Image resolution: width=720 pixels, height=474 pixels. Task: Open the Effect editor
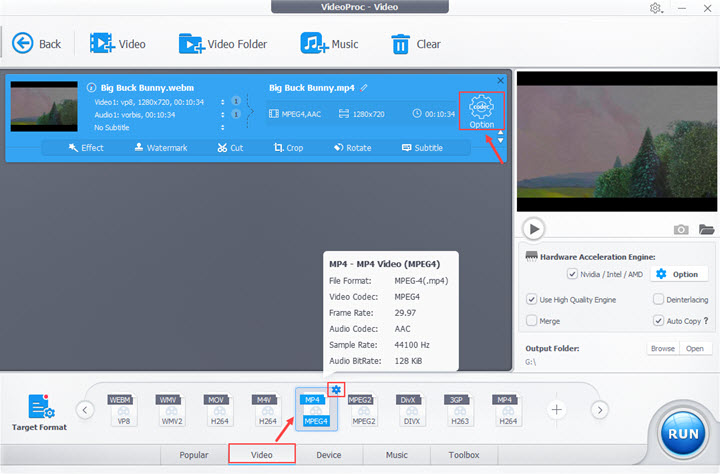point(86,148)
